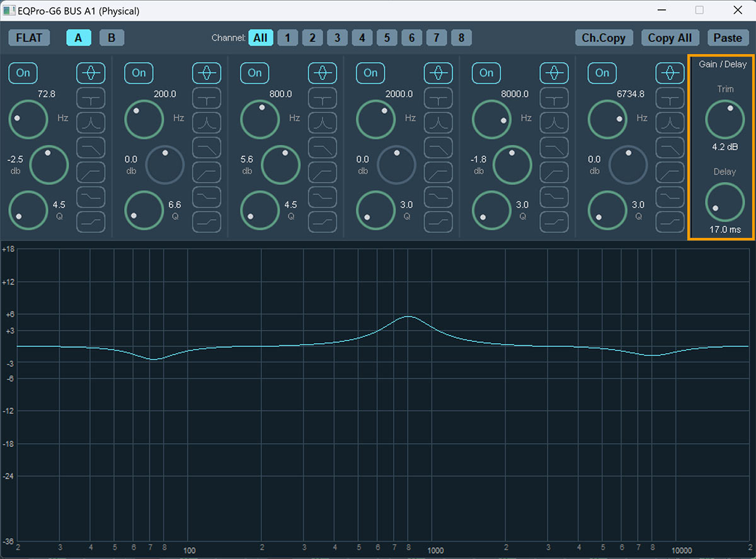Select the low-shelf filter icon for band 1
The width and height of the screenshot is (756, 559).
click(91, 222)
